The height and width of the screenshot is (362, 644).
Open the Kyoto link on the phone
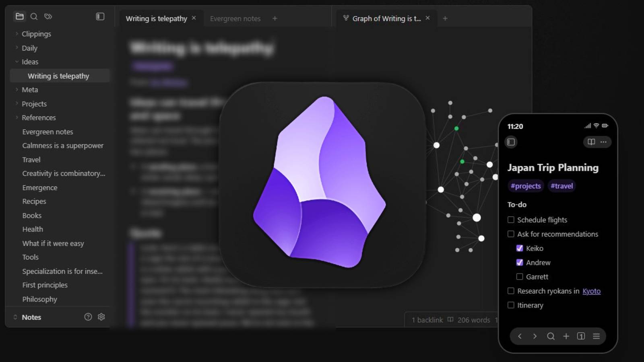coord(591,291)
